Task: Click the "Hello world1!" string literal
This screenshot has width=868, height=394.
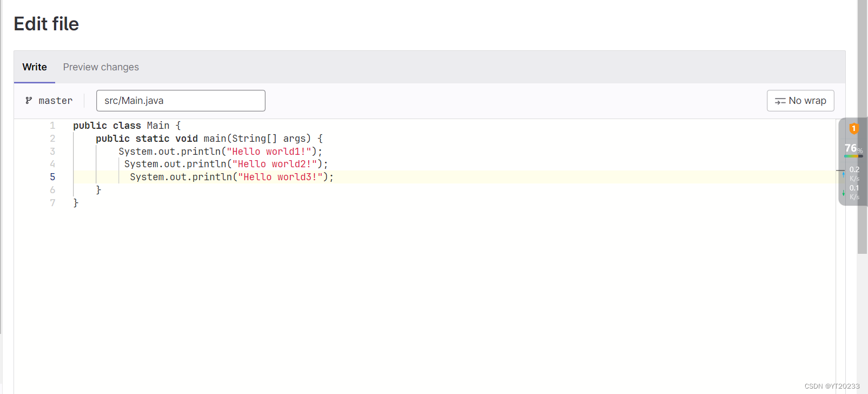Action: [x=269, y=152]
